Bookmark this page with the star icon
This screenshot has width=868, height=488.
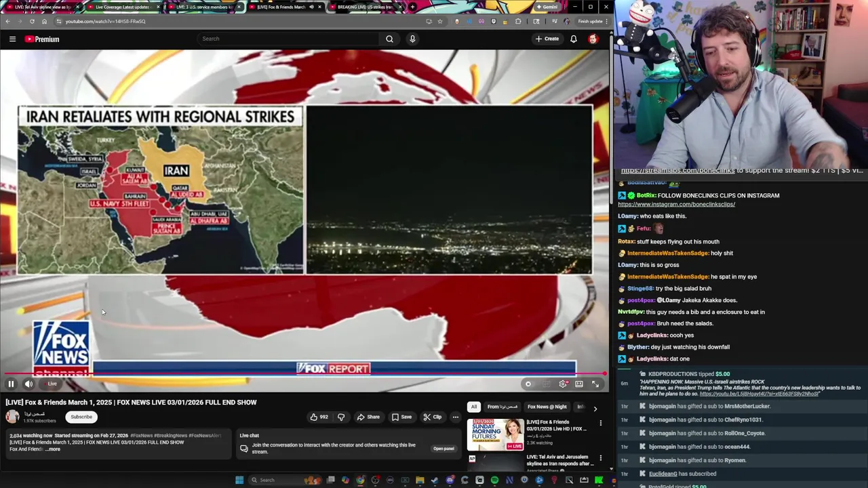pos(439,21)
